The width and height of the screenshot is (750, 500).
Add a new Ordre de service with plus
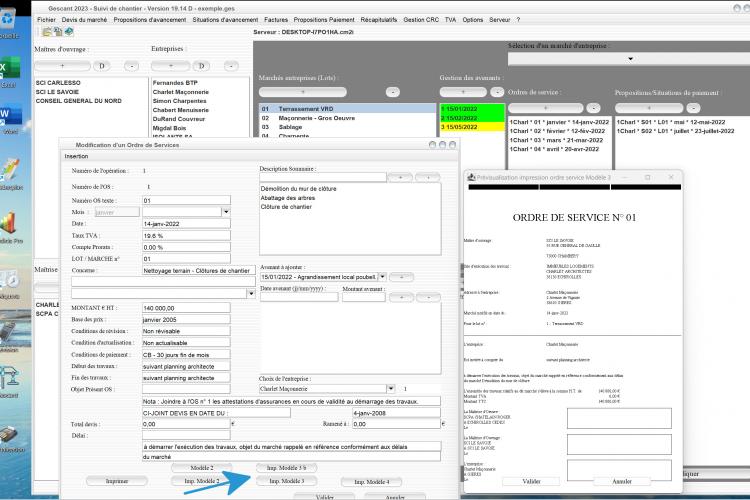[x=545, y=108]
